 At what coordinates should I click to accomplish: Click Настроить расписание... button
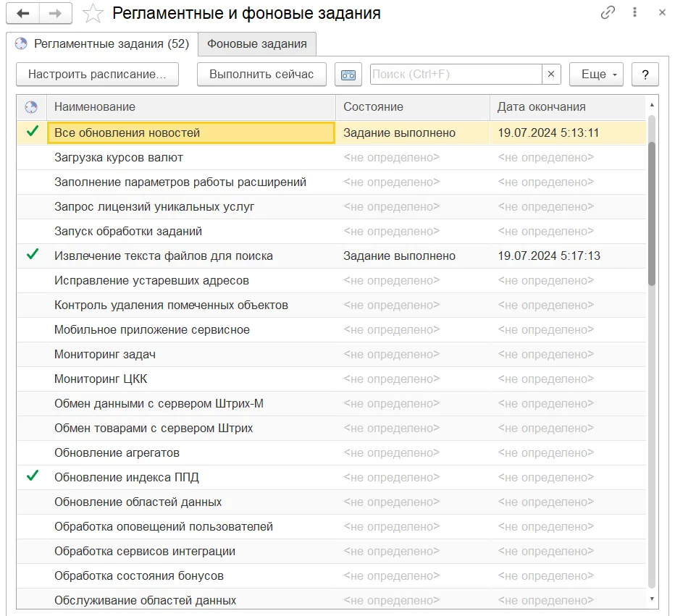point(97,75)
